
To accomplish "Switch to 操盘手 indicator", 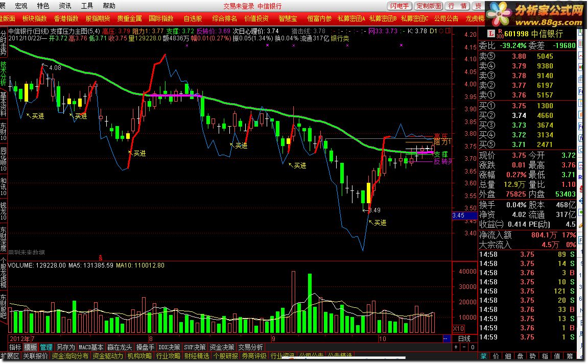I will 145,348.
